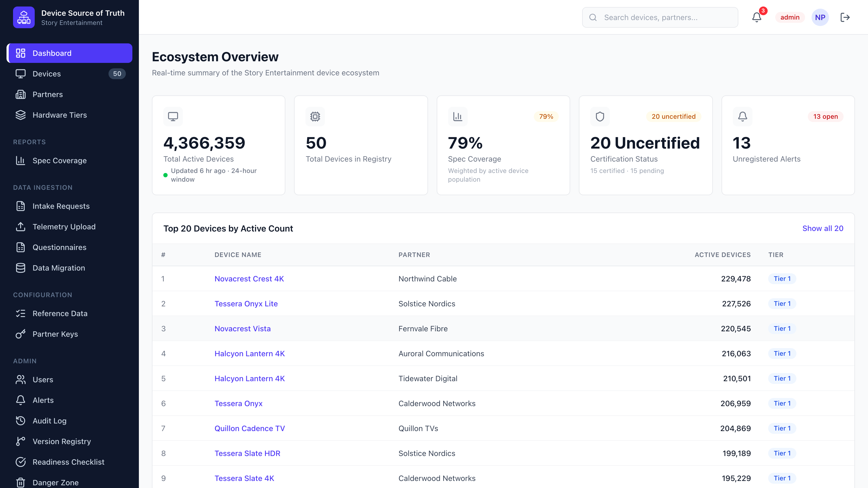Screen dimensions: 868x488
Task: Open the notifications bell in the header
Action: pos(757,17)
